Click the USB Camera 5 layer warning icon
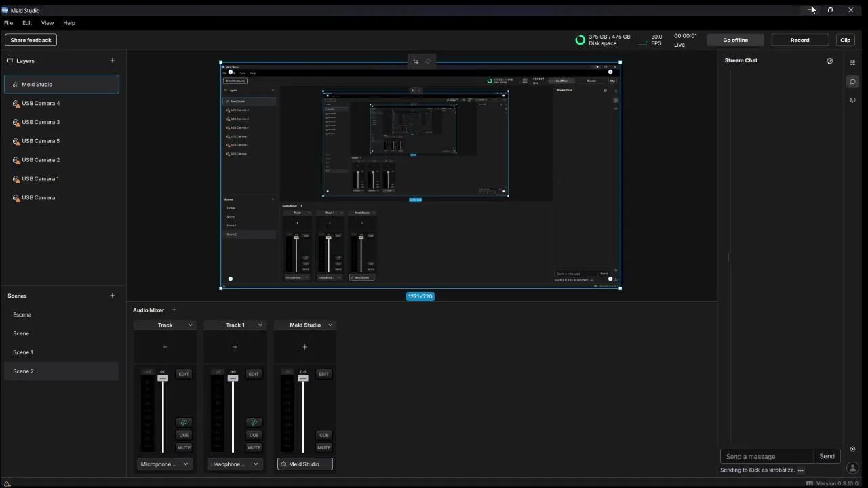 coord(16,142)
